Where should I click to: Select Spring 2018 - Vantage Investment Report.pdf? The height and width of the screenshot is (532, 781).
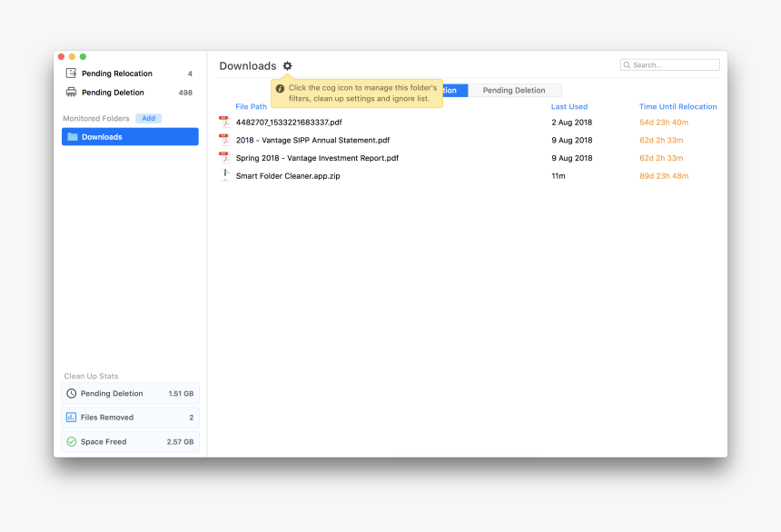(x=317, y=158)
